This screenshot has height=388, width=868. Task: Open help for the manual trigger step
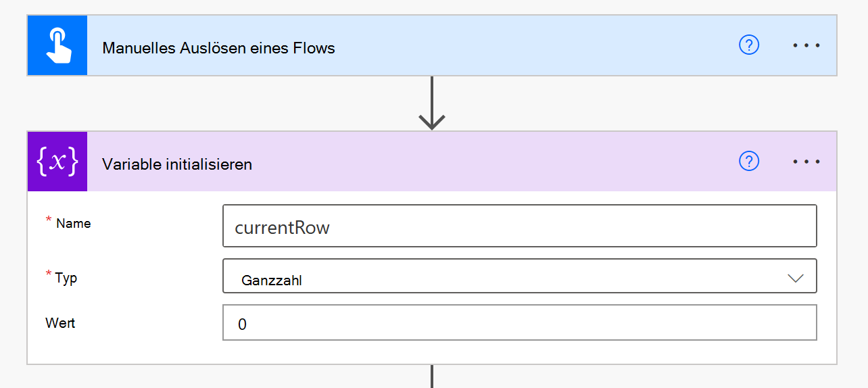tap(749, 45)
